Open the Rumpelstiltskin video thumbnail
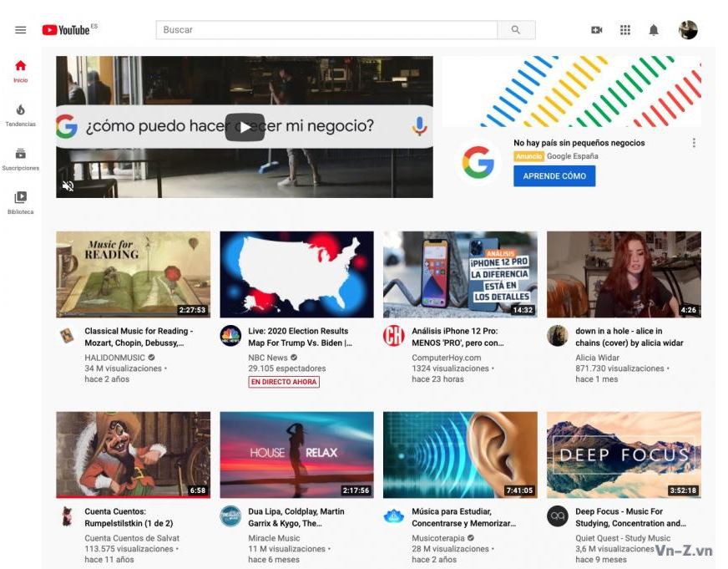The image size is (728, 569). coord(134,455)
